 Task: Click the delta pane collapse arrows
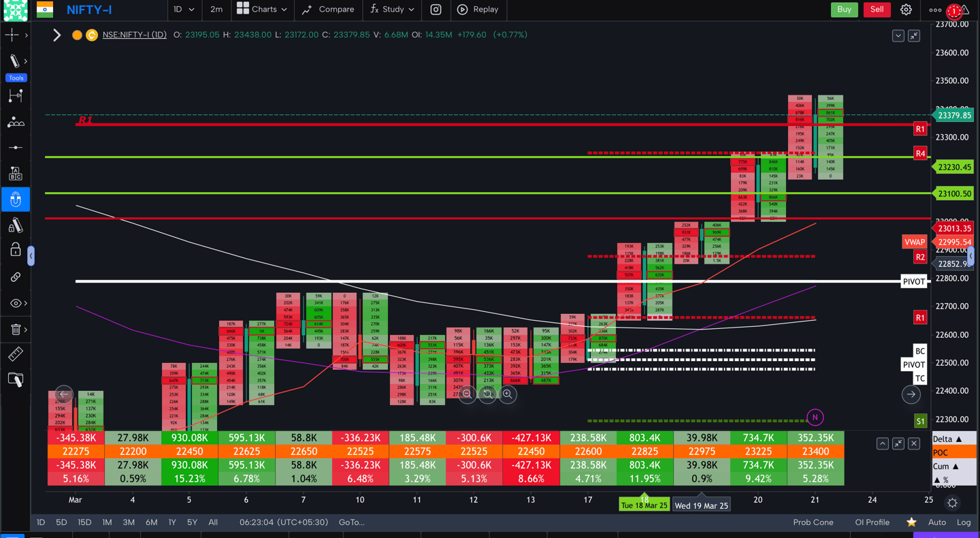point(898,443)
